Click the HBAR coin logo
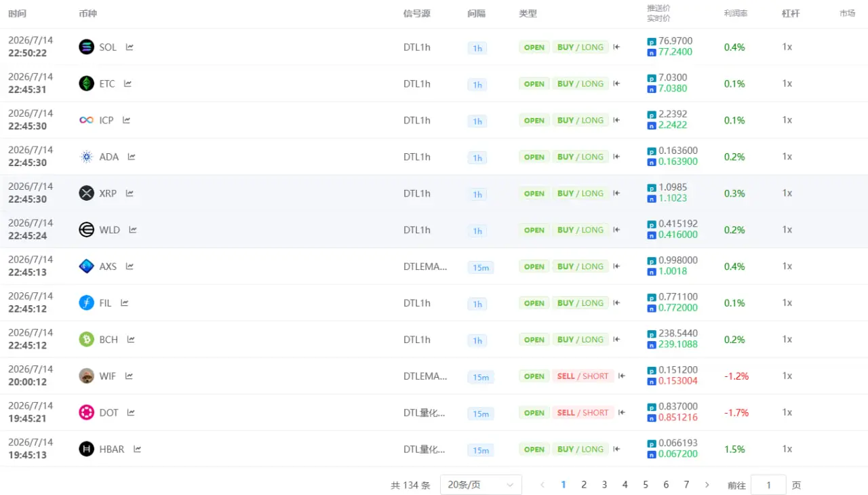This screenshot has width=868, height=495. [86, 449]
